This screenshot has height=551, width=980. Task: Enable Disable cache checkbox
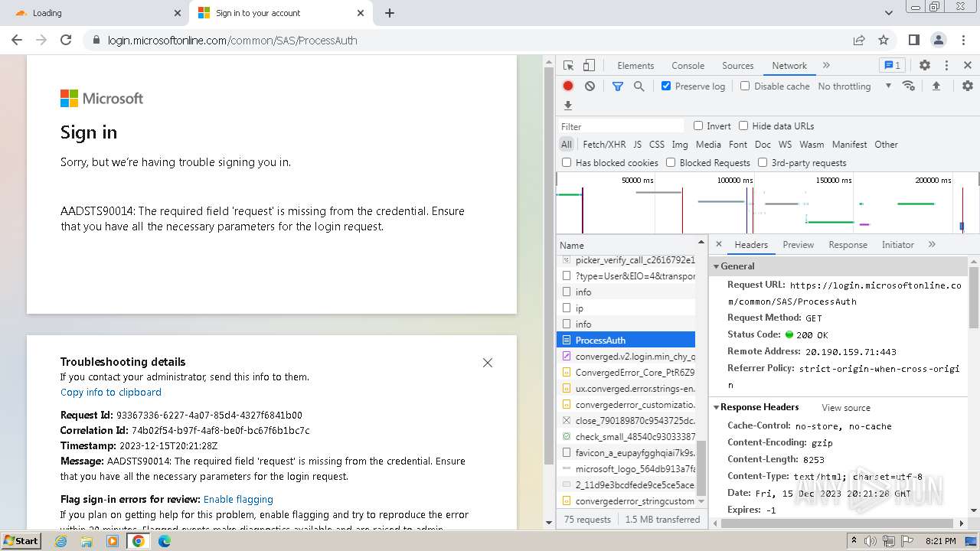coord(745,86)
